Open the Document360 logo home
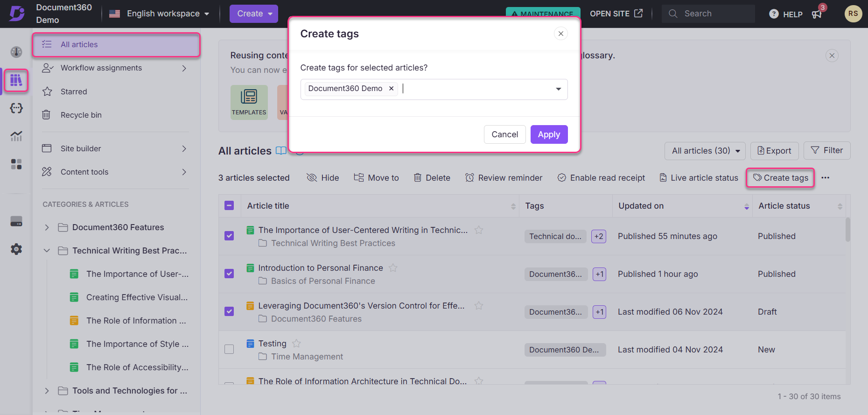Viewport: 868px width, 415px height. 17,14
